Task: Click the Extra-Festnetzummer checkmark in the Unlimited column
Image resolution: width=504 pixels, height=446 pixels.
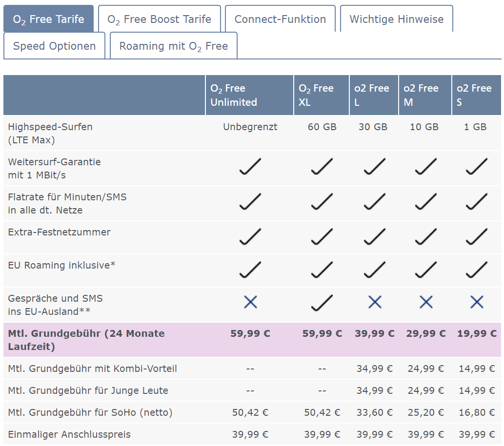Action: (x=250, y=236)
